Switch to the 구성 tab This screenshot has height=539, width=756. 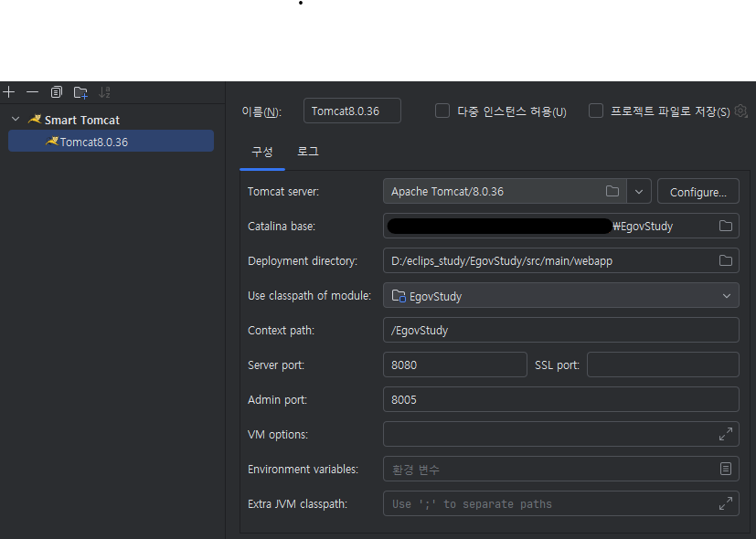pyautogui.click(x=262, y=152)
